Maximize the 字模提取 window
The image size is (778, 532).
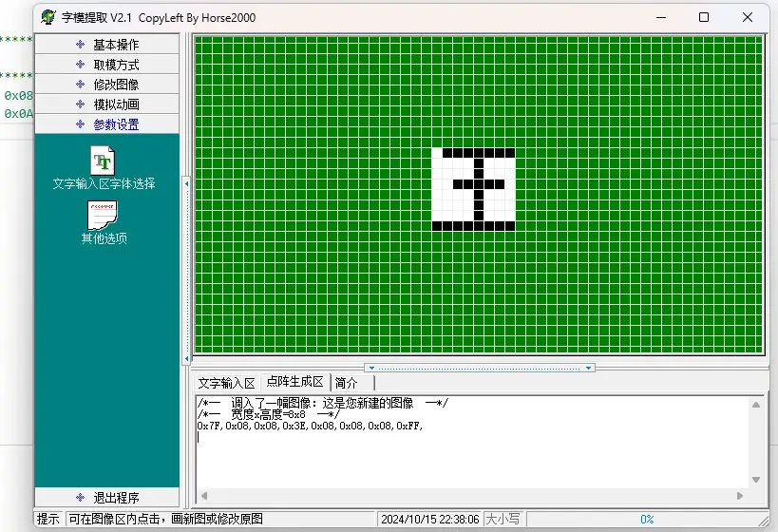click(704, 17)
